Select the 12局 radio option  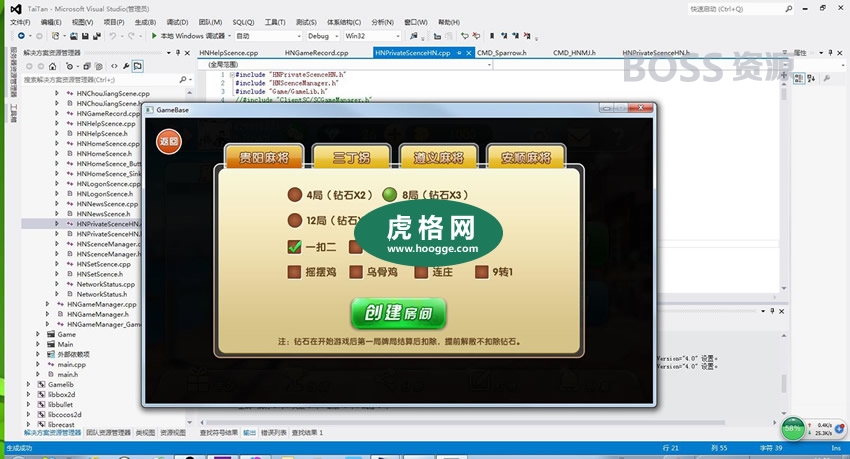(x=294, y=220)
